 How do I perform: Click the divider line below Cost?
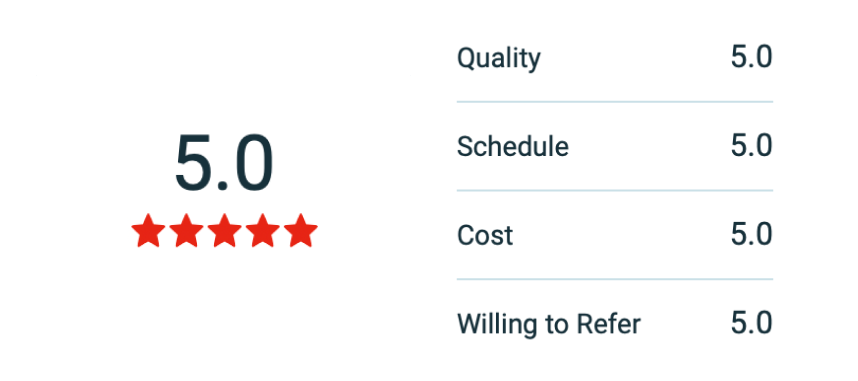point(615,279)
